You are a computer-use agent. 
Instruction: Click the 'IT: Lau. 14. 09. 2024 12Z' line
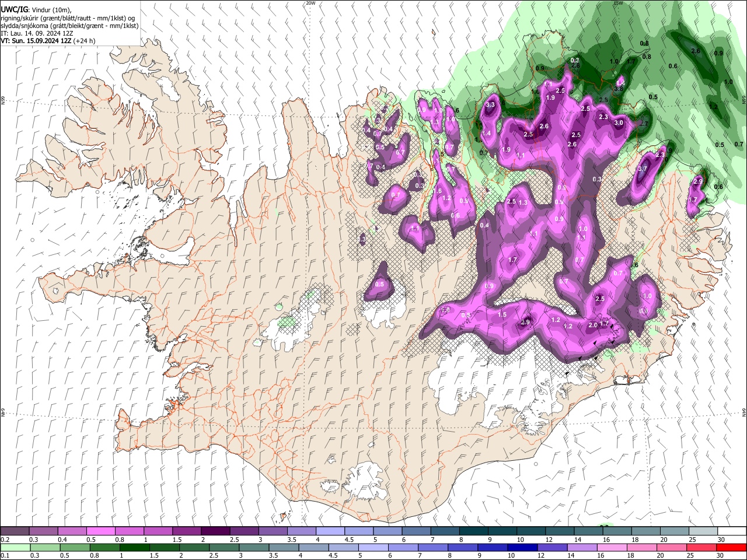pyautogui.click(x=37, y=33)
